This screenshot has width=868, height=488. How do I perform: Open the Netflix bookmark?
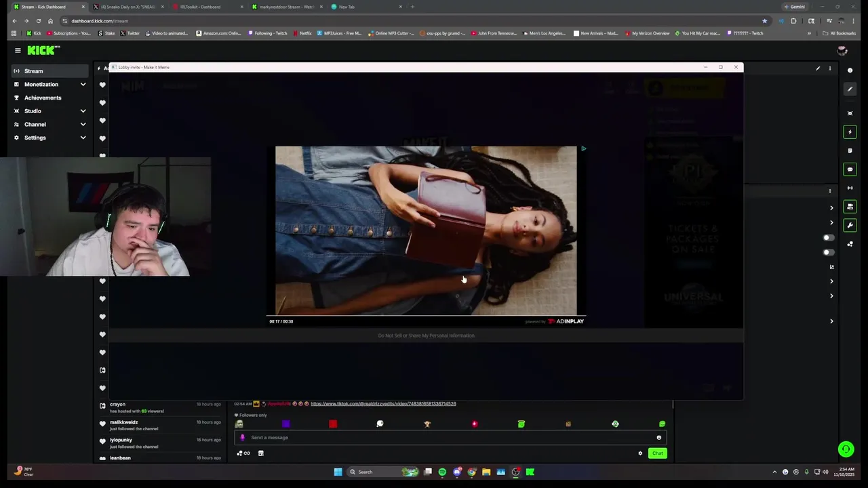[302, 33]
